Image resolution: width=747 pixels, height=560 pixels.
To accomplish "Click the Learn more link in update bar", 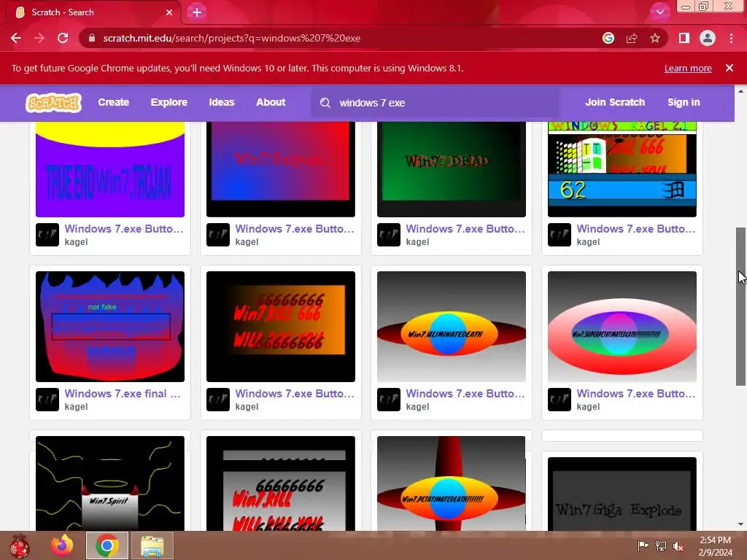I will [x=688, y=68].
